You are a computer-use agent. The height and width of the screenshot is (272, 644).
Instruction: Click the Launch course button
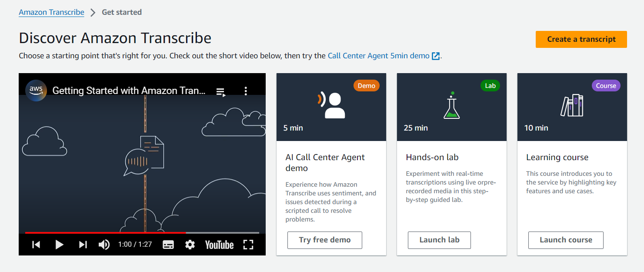pyautogui.click(x=566, y=240)
